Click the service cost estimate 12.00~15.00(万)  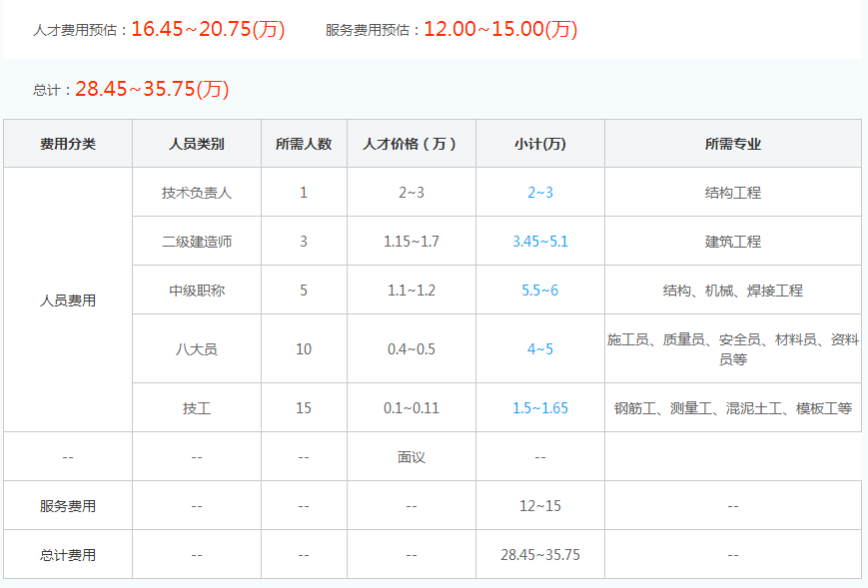pos(500,29)
